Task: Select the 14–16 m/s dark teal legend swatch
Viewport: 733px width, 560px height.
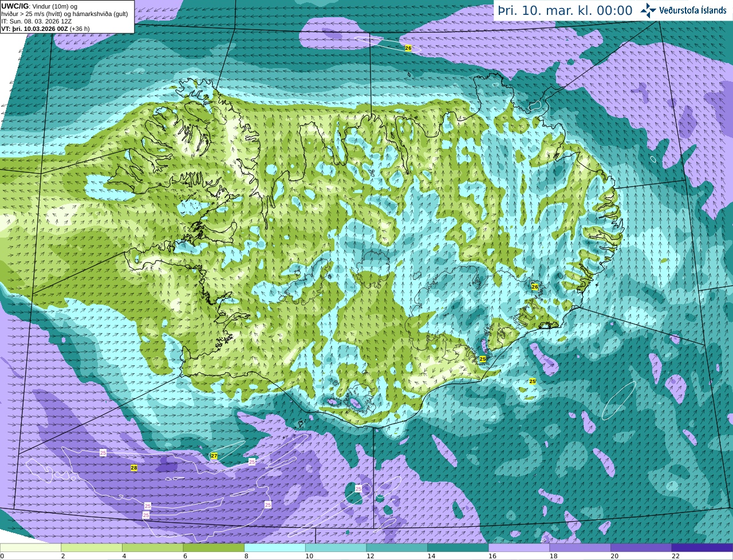Action: point(458,547)
